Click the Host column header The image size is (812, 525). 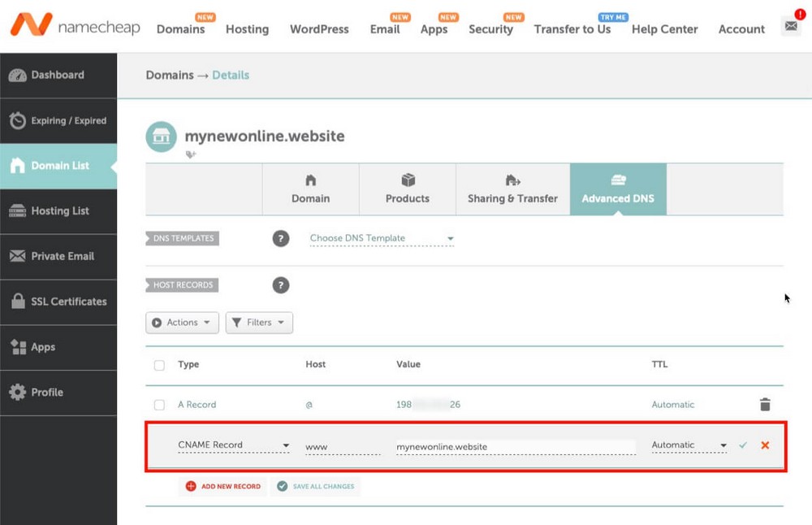pyautogui.click(x=315, y=364)
